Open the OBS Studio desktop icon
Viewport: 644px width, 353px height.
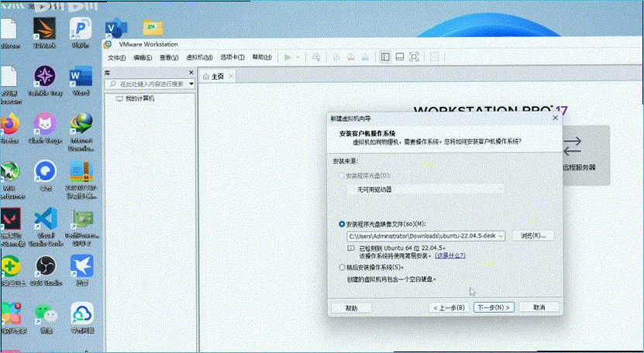click(46, 271)
